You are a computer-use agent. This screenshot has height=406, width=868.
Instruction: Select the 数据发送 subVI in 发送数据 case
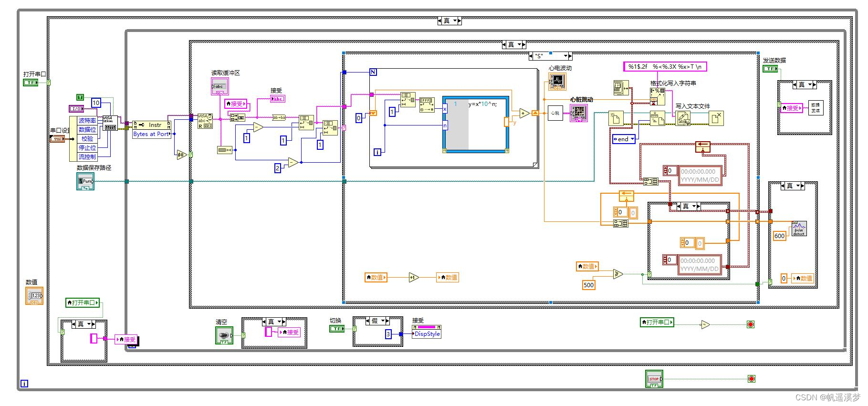point(816,108)
